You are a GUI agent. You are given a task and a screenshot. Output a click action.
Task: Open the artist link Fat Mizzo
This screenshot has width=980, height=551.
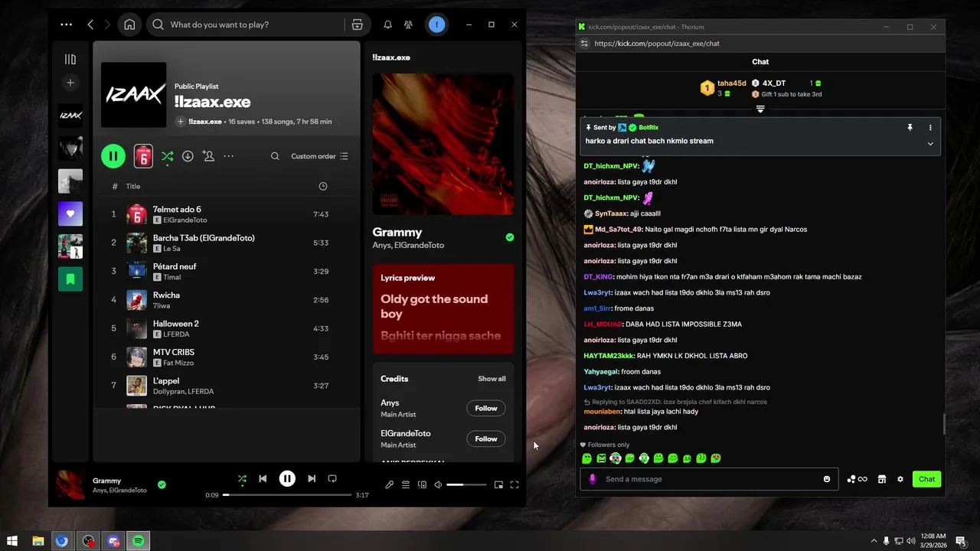coord(179,363)
